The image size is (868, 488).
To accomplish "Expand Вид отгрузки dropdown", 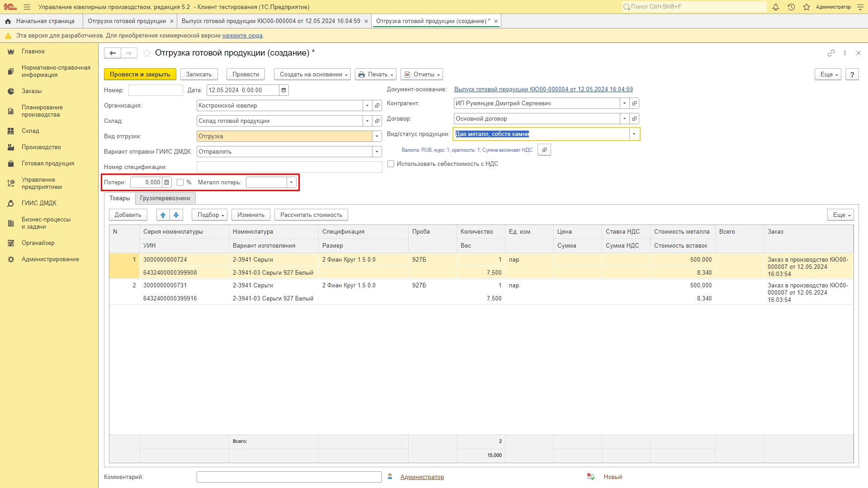I will (377, 136).
